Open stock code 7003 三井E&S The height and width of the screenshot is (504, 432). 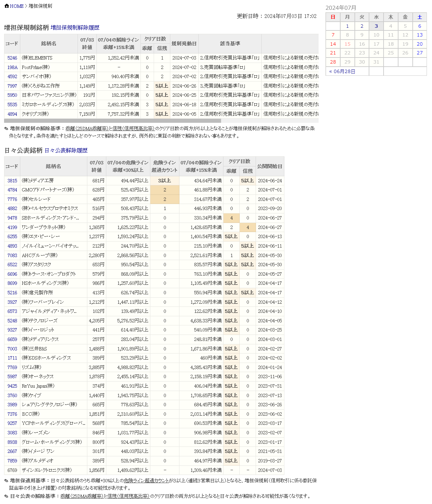12,349
